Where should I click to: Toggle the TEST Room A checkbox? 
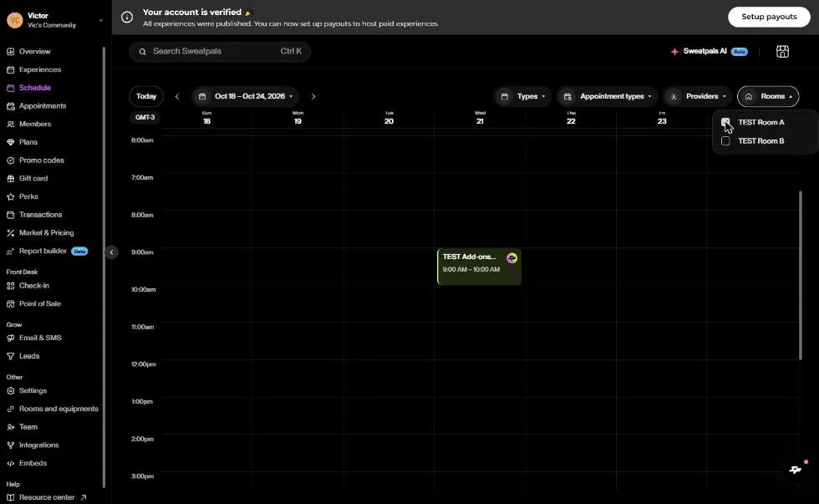point(725,122)
